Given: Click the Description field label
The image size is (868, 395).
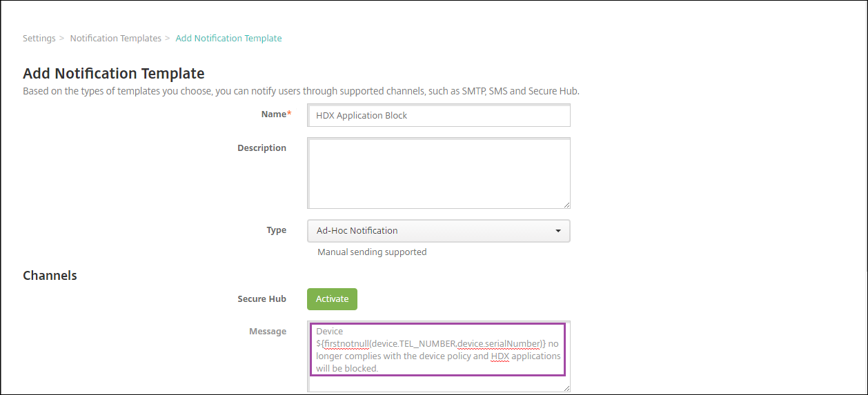Looking at the screenshot, I should pyautogui.click(x=262, y=148).
